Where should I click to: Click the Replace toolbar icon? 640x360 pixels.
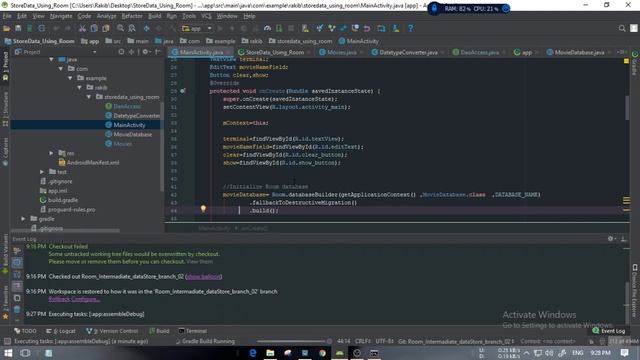[x=132, y=29]
